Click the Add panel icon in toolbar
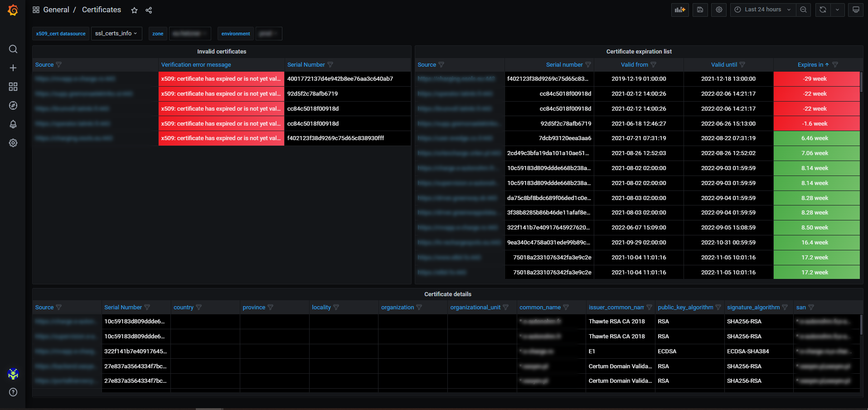This screenshot has width=868, height=410. 680,10
